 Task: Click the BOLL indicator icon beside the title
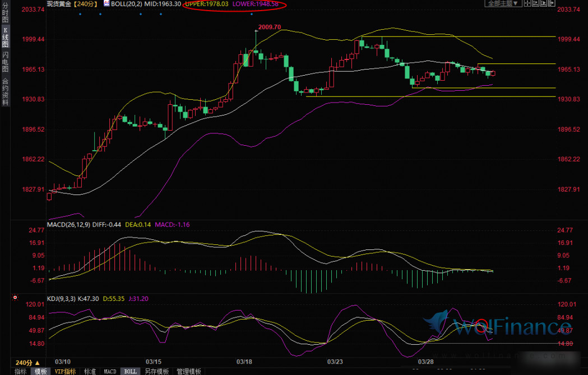point(106,3)
